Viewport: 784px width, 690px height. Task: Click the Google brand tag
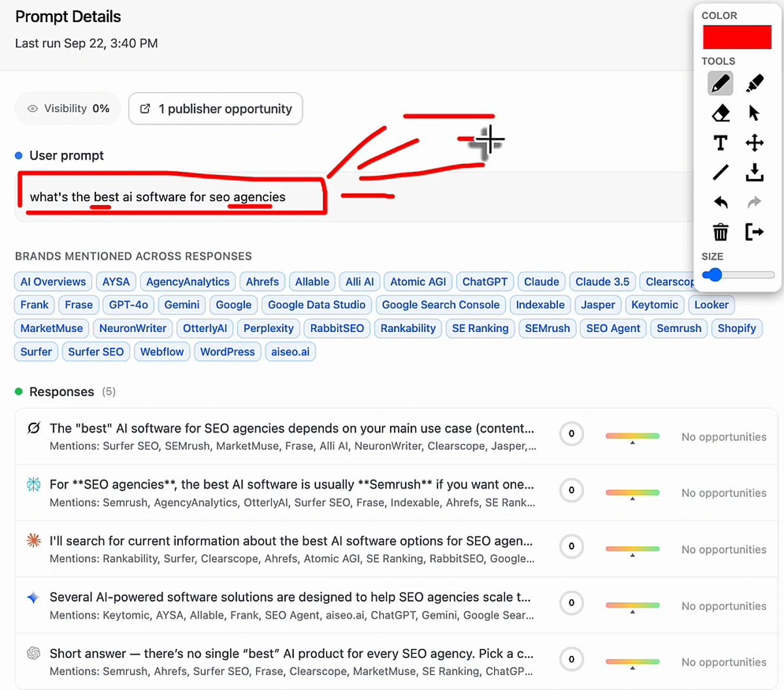point(233,304)
